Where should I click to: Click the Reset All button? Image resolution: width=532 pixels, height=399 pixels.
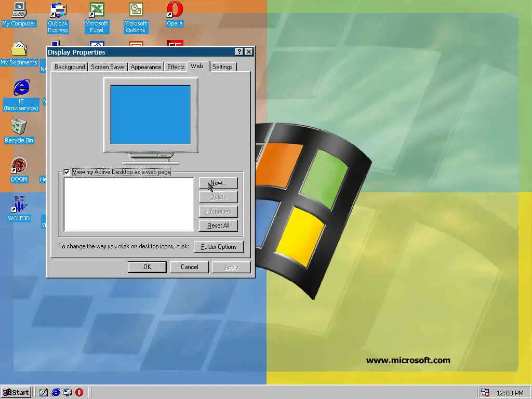click(x=218, y=225)
